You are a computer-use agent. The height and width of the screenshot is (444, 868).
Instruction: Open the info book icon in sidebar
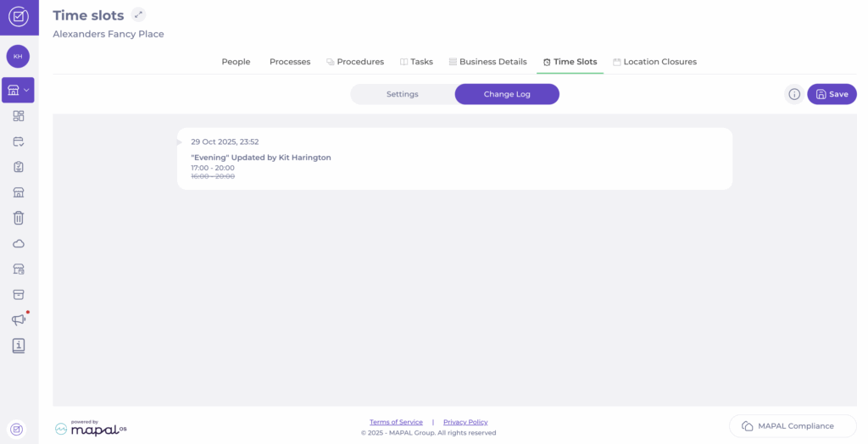(18, 346)
